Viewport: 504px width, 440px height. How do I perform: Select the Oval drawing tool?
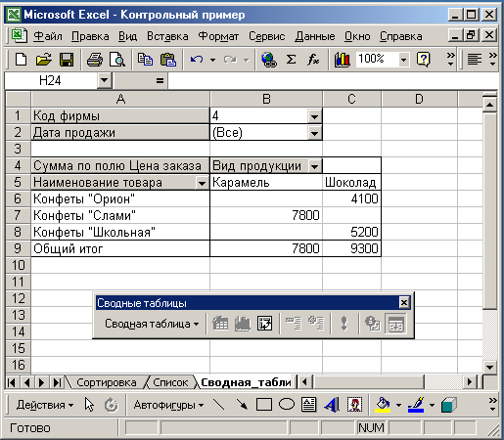click(x=287, y=405)
